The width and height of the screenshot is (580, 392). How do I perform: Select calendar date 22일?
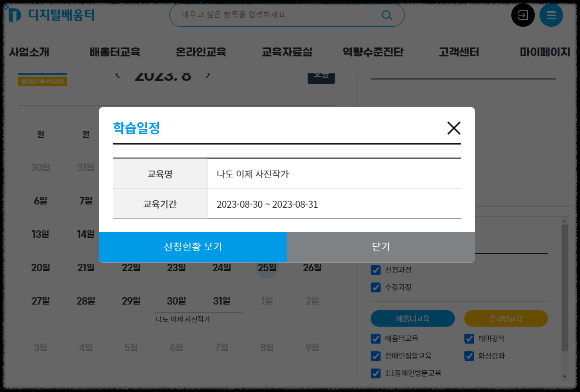click(131, 268)
